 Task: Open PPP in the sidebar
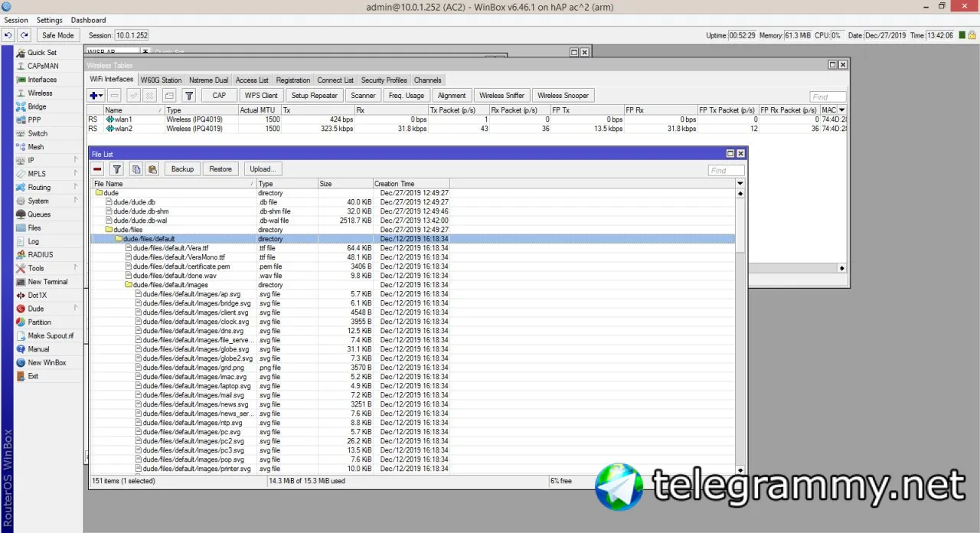tap(34, 120)
